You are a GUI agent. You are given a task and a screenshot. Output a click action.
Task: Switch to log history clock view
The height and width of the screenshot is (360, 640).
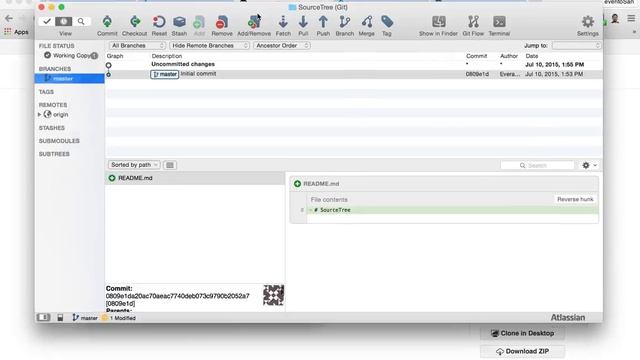(x=64, y=21)
